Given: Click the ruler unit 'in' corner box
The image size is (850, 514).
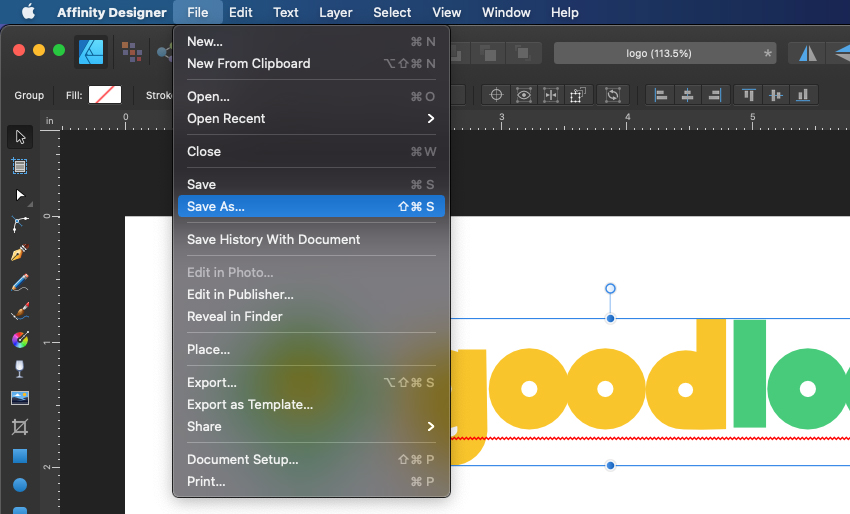Looking at the screenshot, I should pyautogui.click(x=50, y=120).
